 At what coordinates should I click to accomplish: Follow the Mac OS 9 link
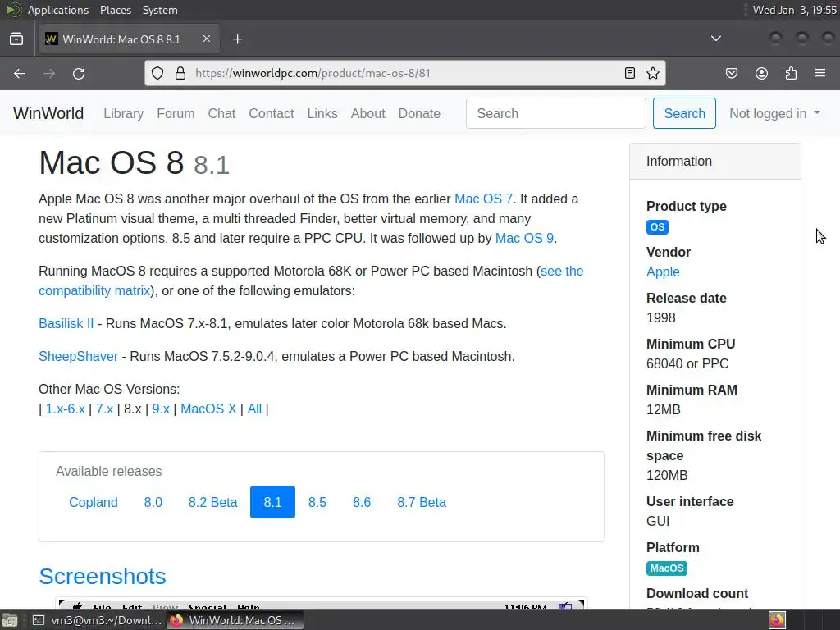coord(524,239)
